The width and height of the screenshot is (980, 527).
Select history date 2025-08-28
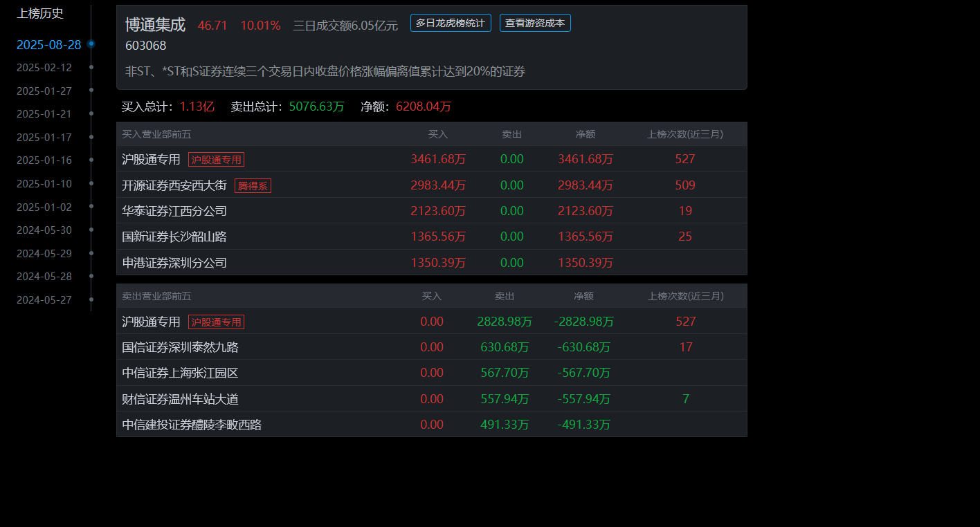tap(49, 45)
